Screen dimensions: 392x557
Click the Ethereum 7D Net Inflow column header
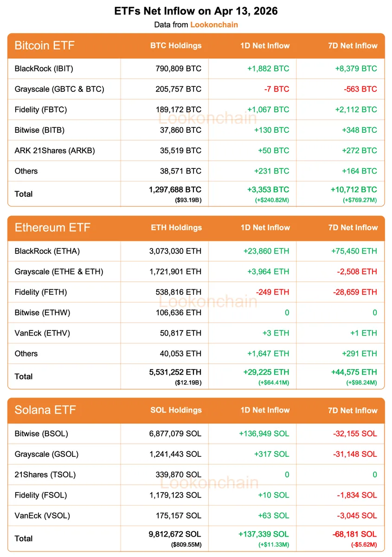click(x=353, y=227)
